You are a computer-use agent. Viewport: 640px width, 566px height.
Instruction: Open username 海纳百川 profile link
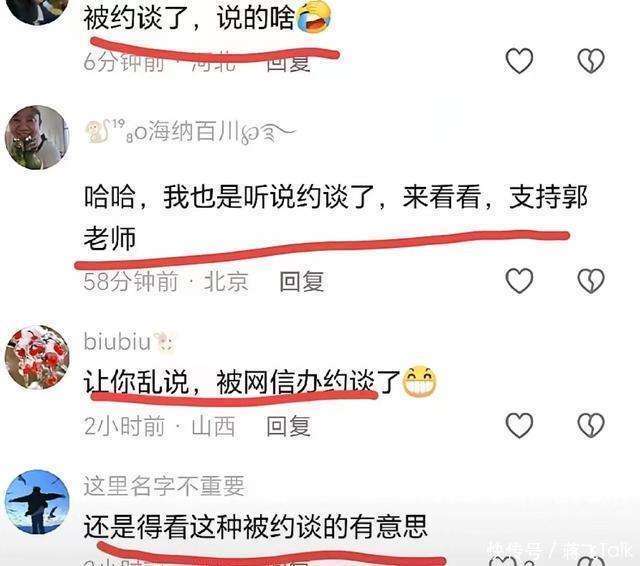(x=191, y=132)
